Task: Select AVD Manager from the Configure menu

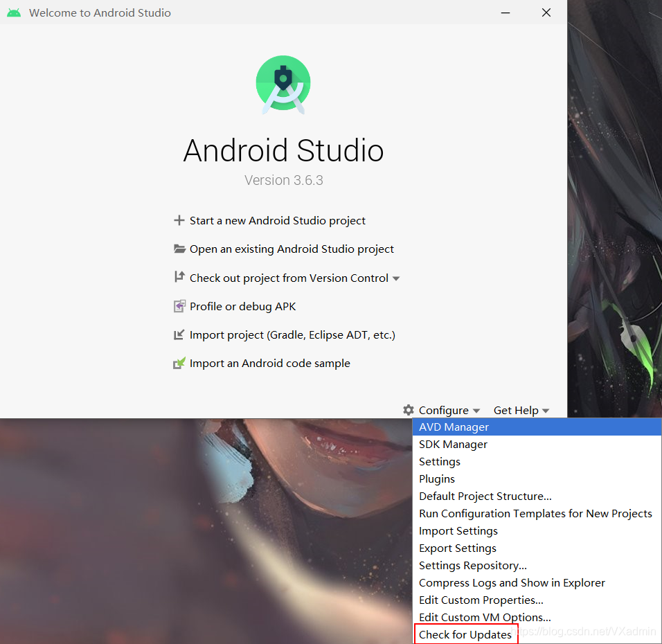Action: [537, 427]
